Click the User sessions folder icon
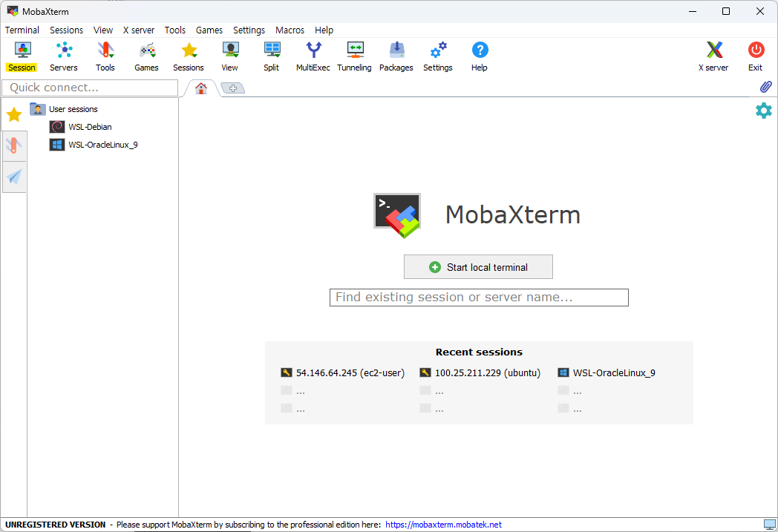This screenshot has height=532, width=778. pos(38,108)
